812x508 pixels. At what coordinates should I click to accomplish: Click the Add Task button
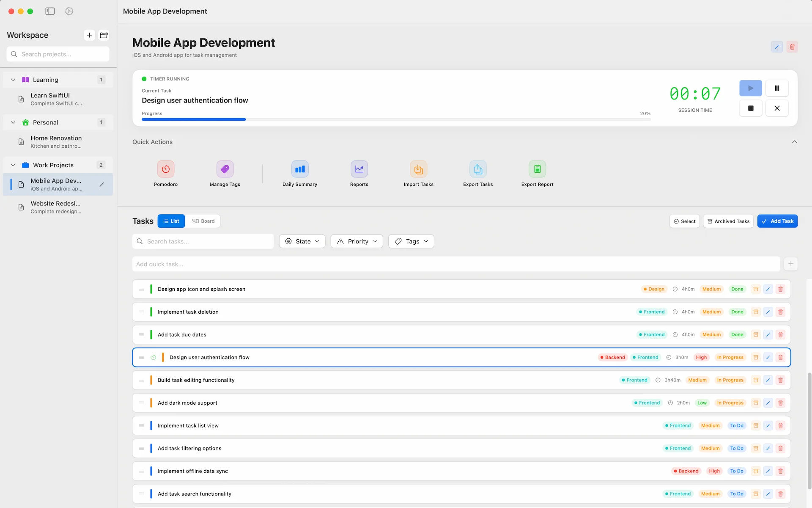(x=777, y=221)
